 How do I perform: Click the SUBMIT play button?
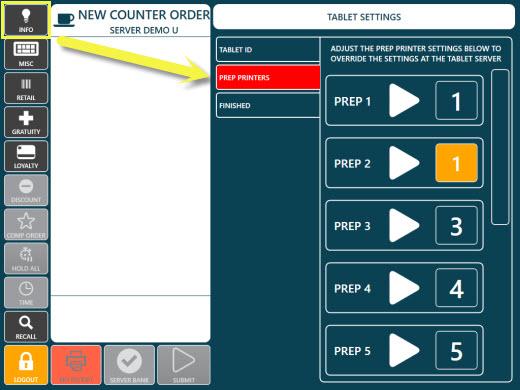pos(184,365)
